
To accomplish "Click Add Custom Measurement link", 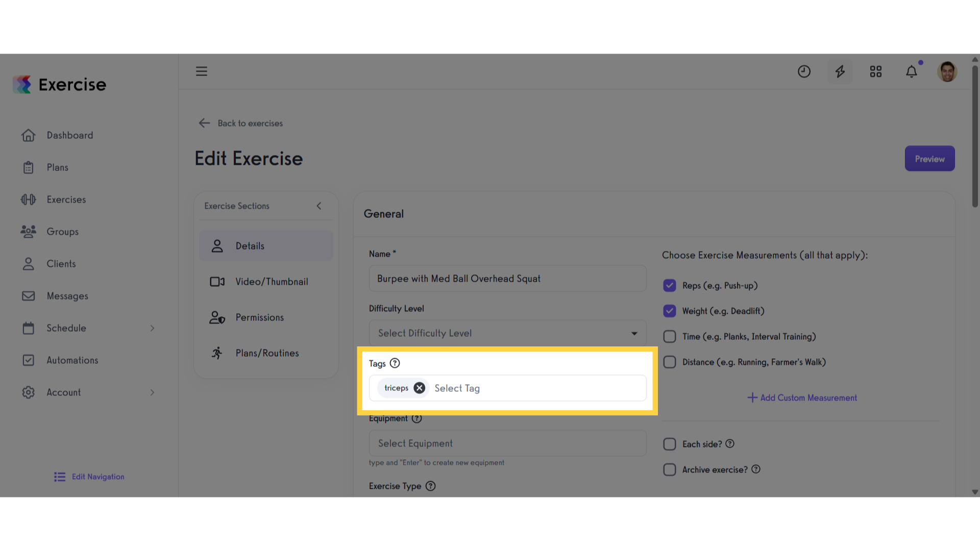I will pos(802,397).
